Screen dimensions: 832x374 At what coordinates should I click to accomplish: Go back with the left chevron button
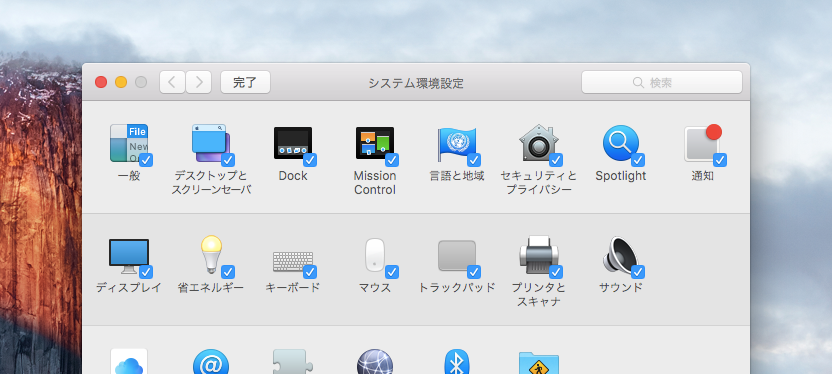click(172, 82)
